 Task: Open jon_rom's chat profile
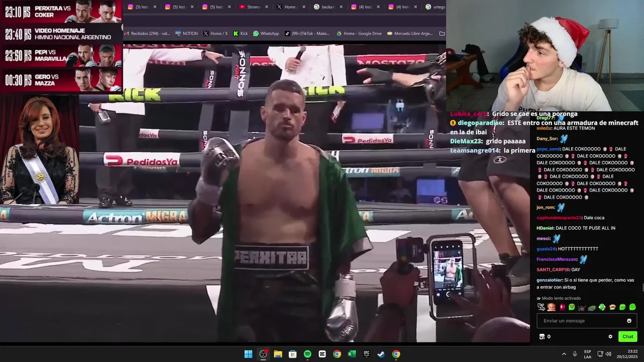[546, 207]
